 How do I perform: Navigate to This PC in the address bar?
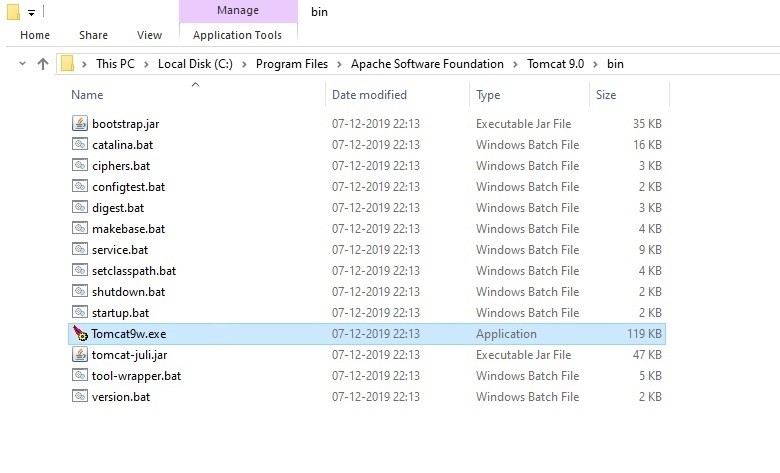115,64
